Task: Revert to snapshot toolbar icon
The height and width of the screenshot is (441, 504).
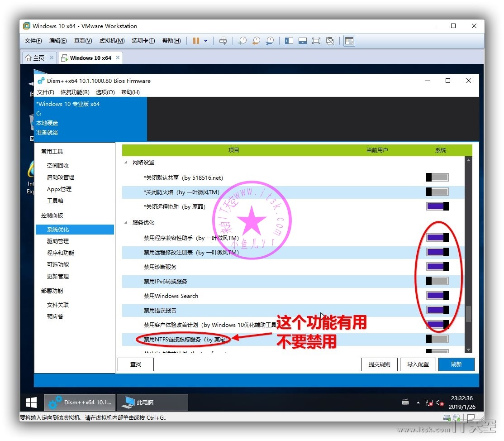Action: coord(256,41)
